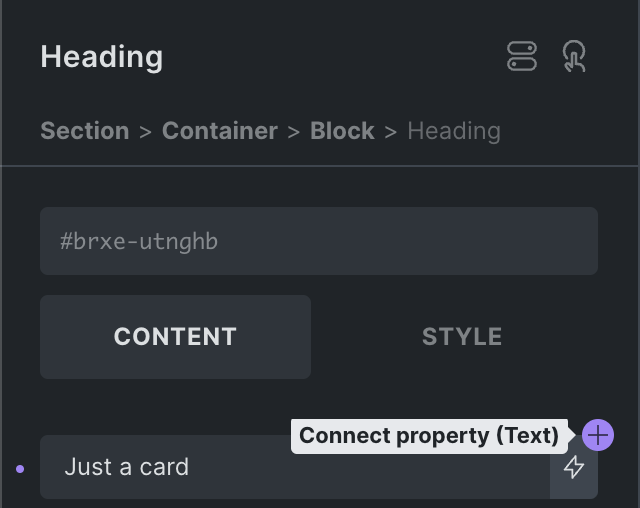Click the purple dot beside text field
640x508 pixels.
pos(20,467)
